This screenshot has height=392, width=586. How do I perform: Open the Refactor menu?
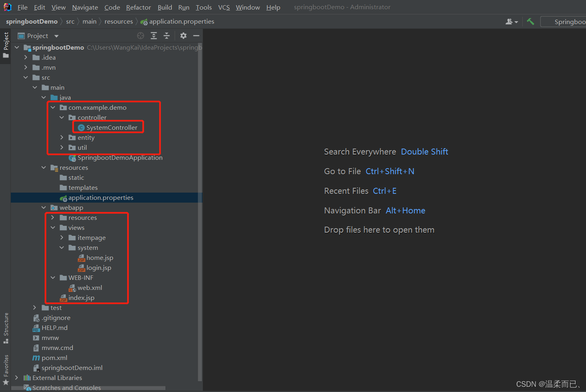coord(139,7)
